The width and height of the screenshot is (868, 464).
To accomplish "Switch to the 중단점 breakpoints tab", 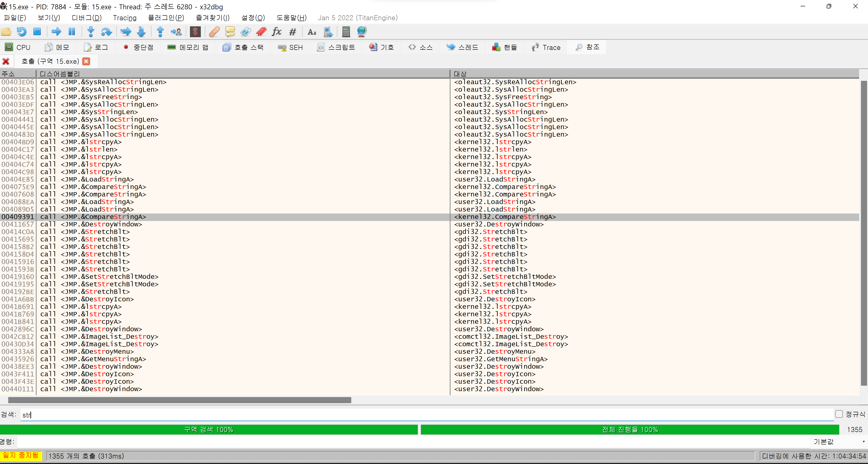I will [138, 47].
